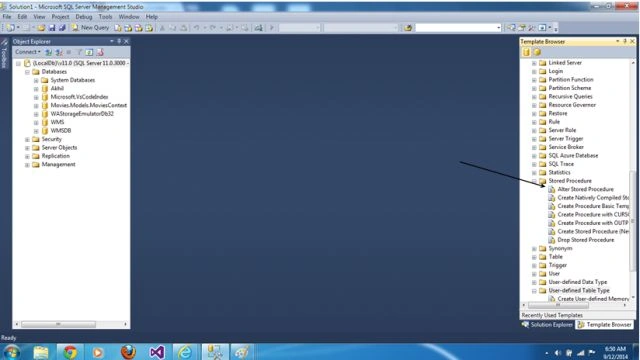Open the Toolbox side tab
The image size is (640, 360).
click(4, 54)
